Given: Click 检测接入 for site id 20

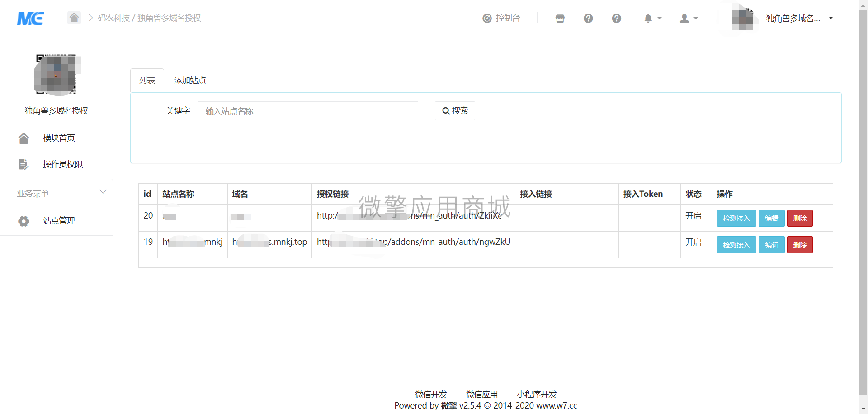Looking at the screenshot, I should 736,219.
